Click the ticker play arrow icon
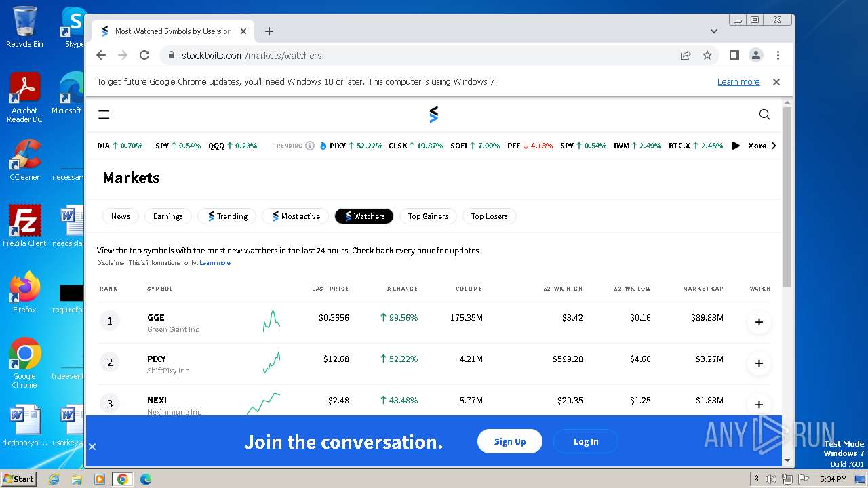868x488 pixels. click(736, 146)
